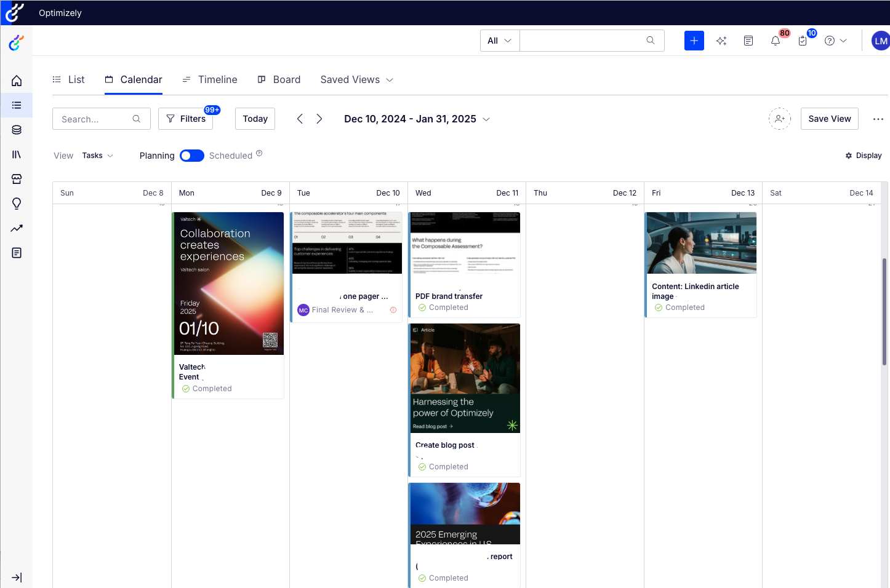The width and height of the screenshot is (890, 588).
Task: Switch to the Timeline tab
Action: tap(210, 79)
